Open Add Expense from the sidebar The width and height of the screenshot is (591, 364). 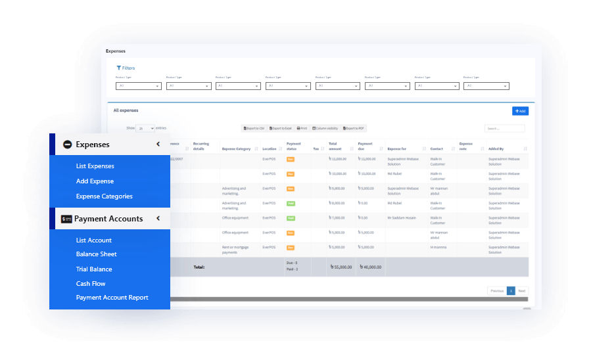pos(95,181)
